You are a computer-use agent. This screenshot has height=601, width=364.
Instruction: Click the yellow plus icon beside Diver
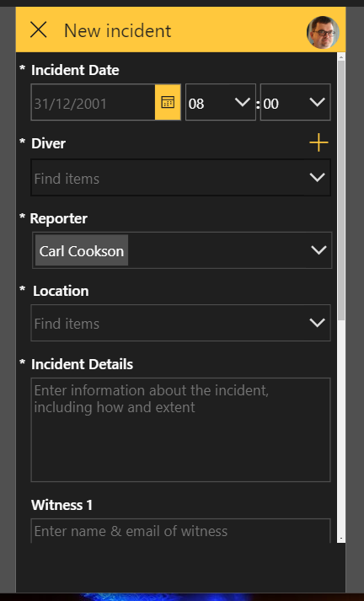pyautogui.click(x=318, y=142)
